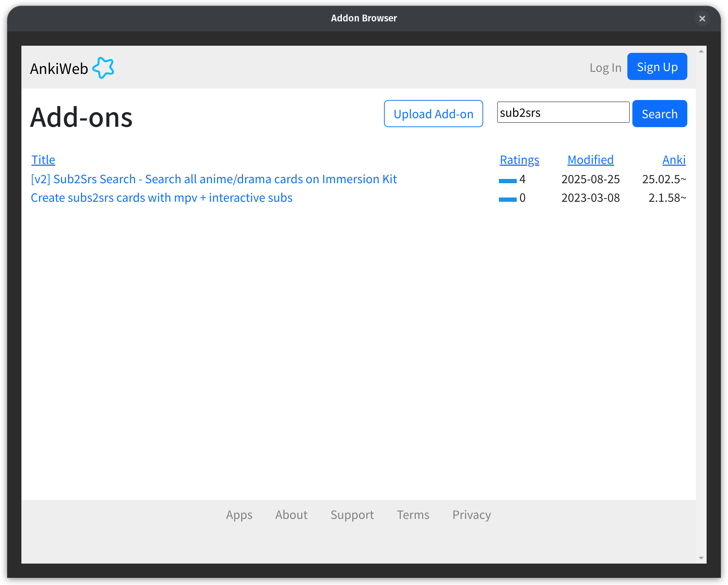Sort add-ons by Title column
This screenshot has height=585, width=728.
(x=43, y=160)
